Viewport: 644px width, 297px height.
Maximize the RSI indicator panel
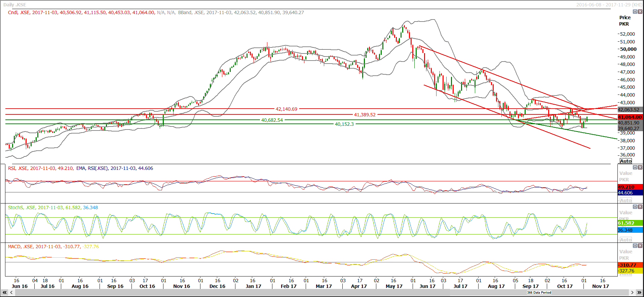(x=635, y=168)
